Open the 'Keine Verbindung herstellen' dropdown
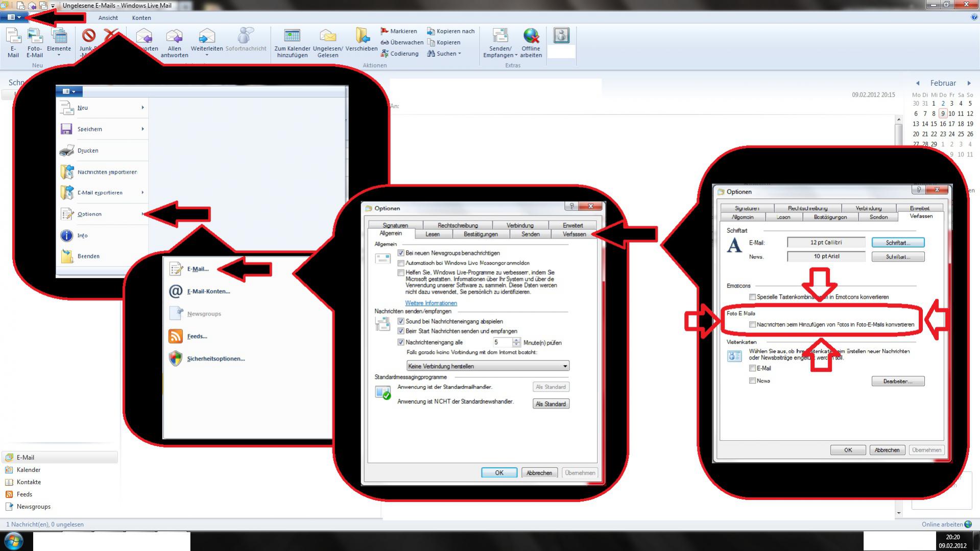This screenshot has width=980, height=551. (x=488, y=366)
